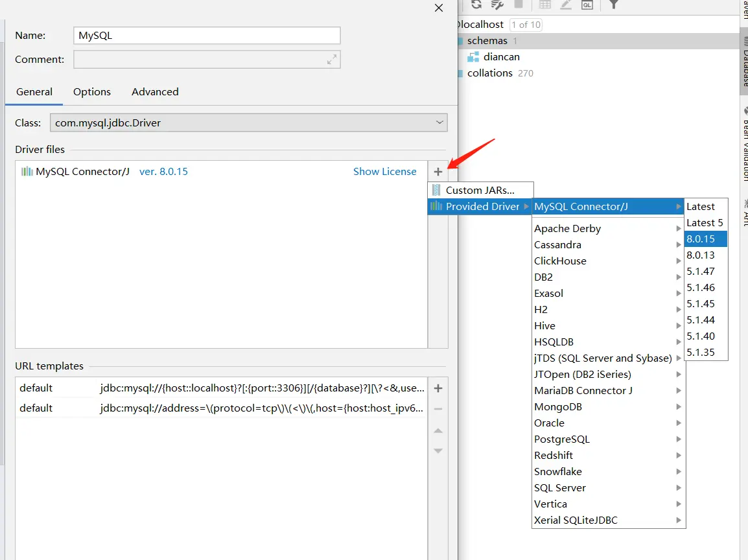This screenshot has height=560, width=748.
Task: Select driver version 8.0.13
Action: coord(706,255)
